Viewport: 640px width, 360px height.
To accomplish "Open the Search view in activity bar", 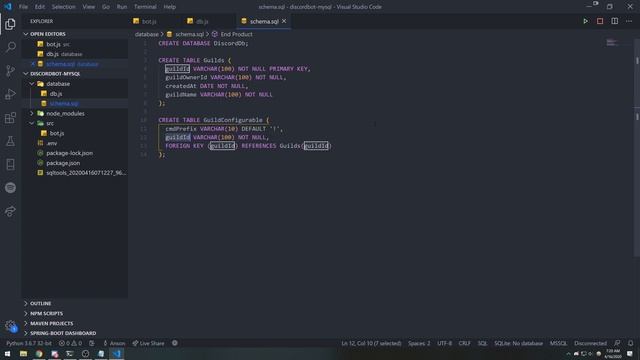I will click(x=10, y=47).
